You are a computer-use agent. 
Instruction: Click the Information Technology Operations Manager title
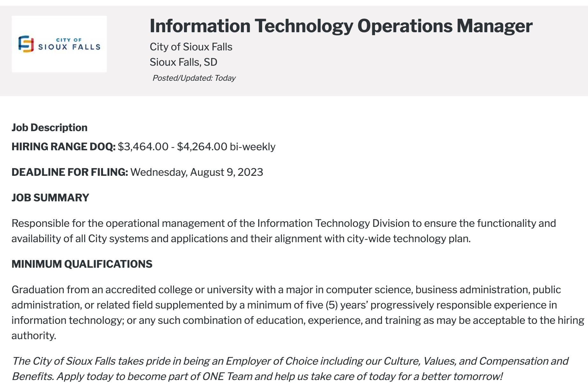coord(341,26)
